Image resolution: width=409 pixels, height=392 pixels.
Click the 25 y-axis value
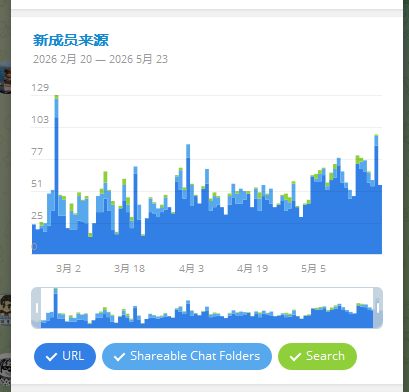click(x=37, y=216)
